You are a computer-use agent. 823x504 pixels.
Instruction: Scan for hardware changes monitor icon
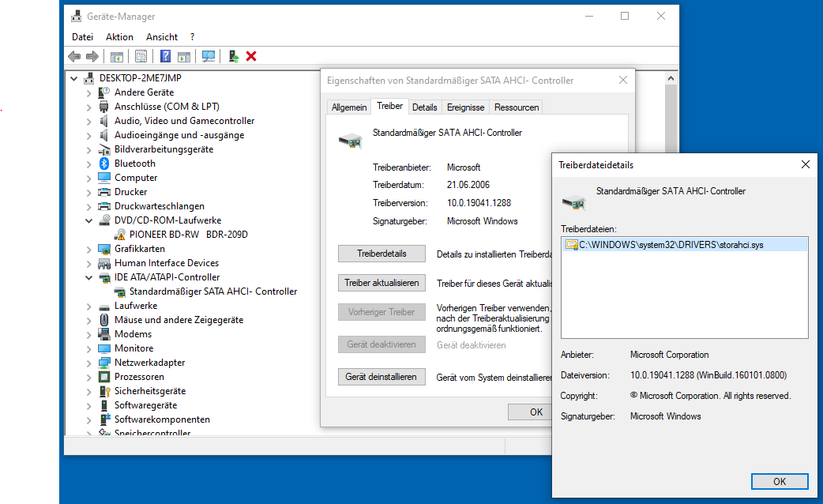(209, 56)
